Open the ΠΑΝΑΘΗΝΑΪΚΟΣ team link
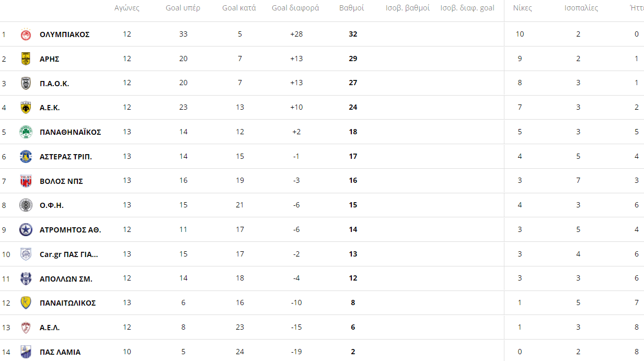 [71, 132]
